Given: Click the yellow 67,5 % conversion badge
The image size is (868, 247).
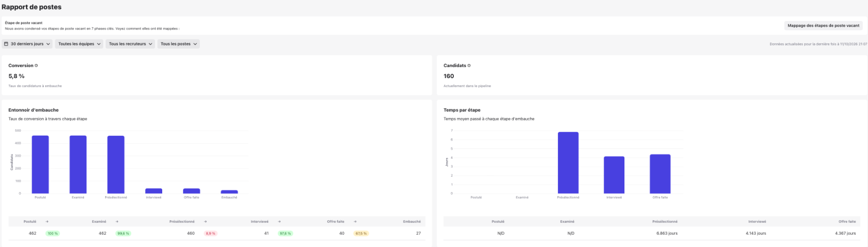Looking at the screenshot, I should [x=361, y=233].
